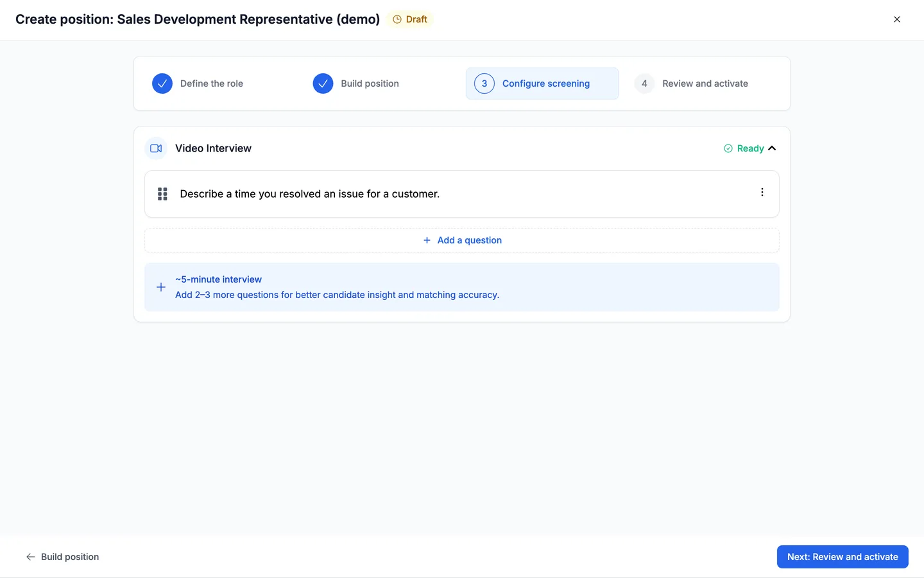The height and width of the screenshot is (578, 924).
Task: Click the Build position step checkmark icon
Action: pyautogui.click(x=323, y=83)
